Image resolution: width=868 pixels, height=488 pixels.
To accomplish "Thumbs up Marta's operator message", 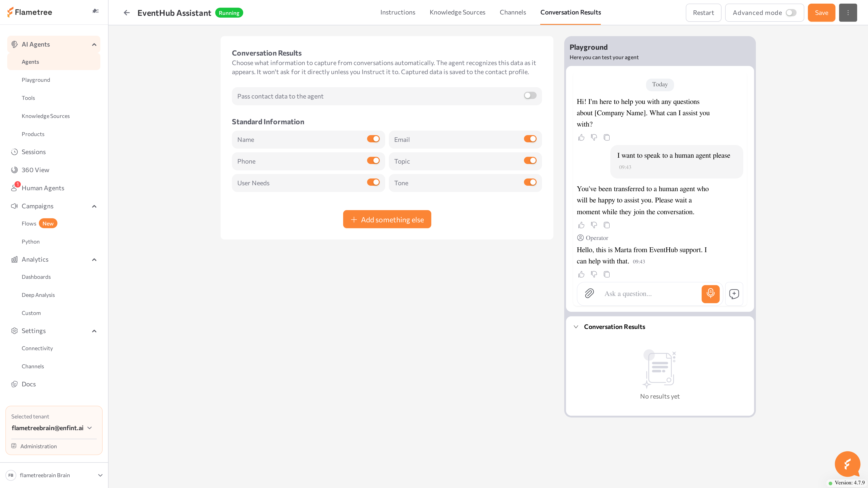I will pos(581,274).
